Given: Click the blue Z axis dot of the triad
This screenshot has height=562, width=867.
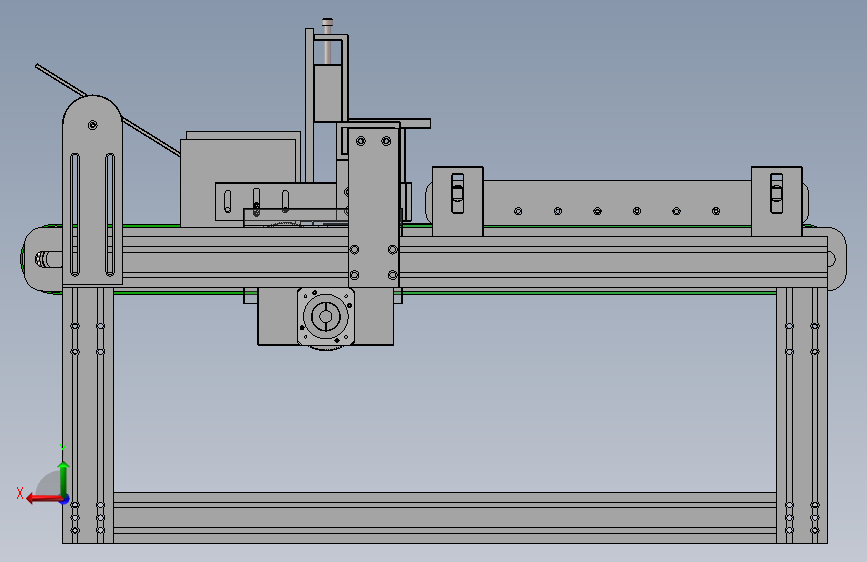Looking at the screenshot, I should coord(65,500).
